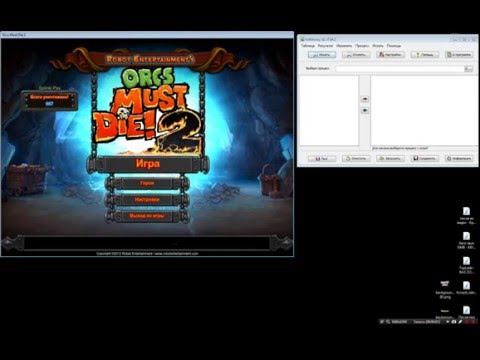Click the Помощь toolbar button in ArtMoney
The height and width of the screenshot is (360, 480).
click(x=425, y=55)
